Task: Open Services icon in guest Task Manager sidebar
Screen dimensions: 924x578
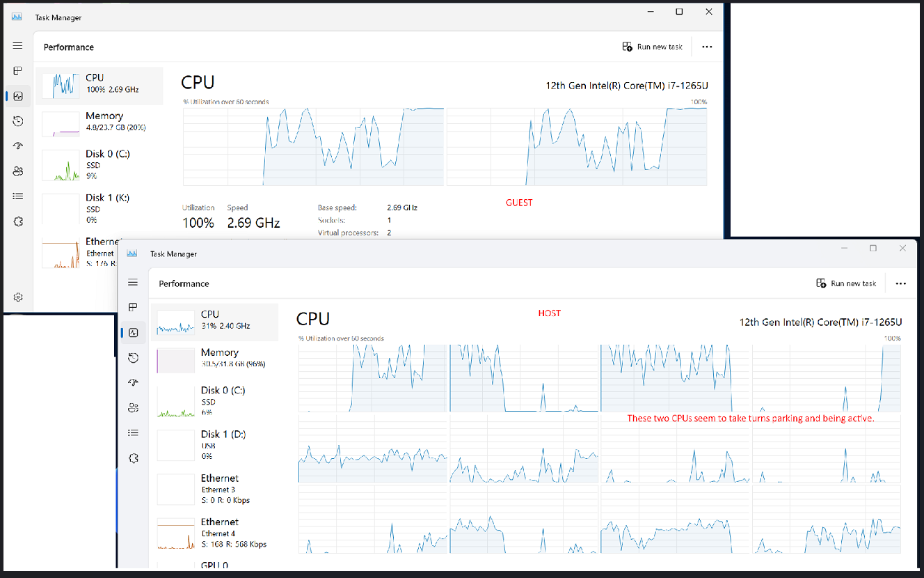Action: pyautogui.click(x=18, y=221)
